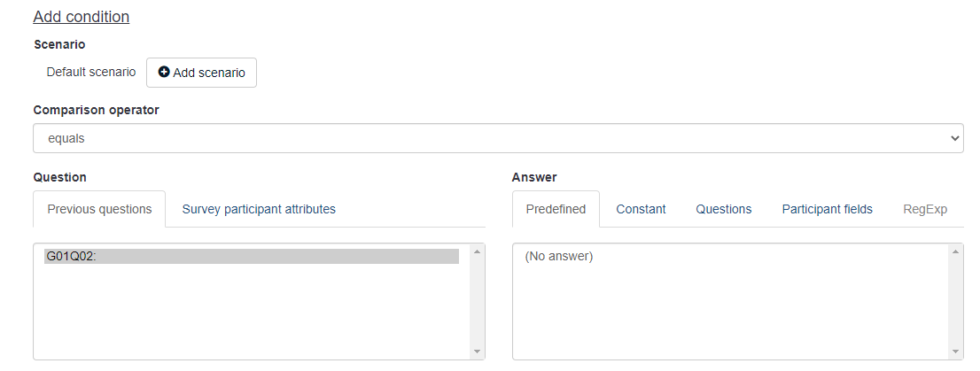980x371 pixels.
Task: Click the RegExp tab
Action: [x=925, y=209]
